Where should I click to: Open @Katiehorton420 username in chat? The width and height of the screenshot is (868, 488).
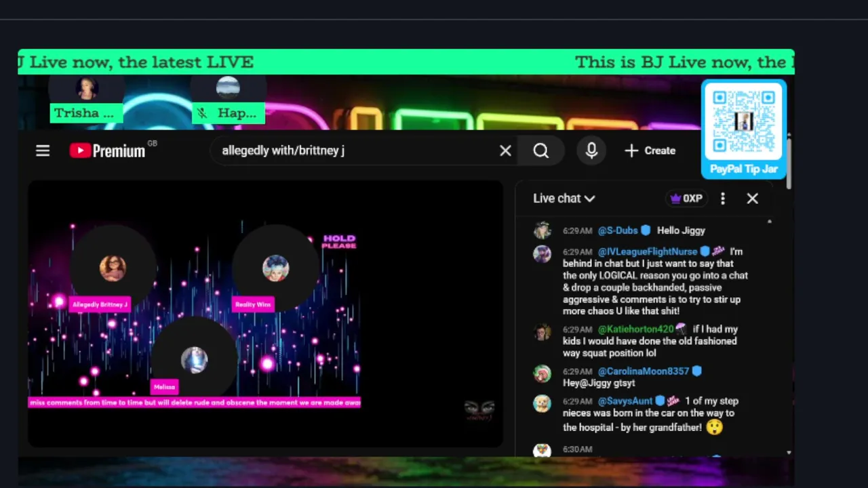(x=636, y=329)
